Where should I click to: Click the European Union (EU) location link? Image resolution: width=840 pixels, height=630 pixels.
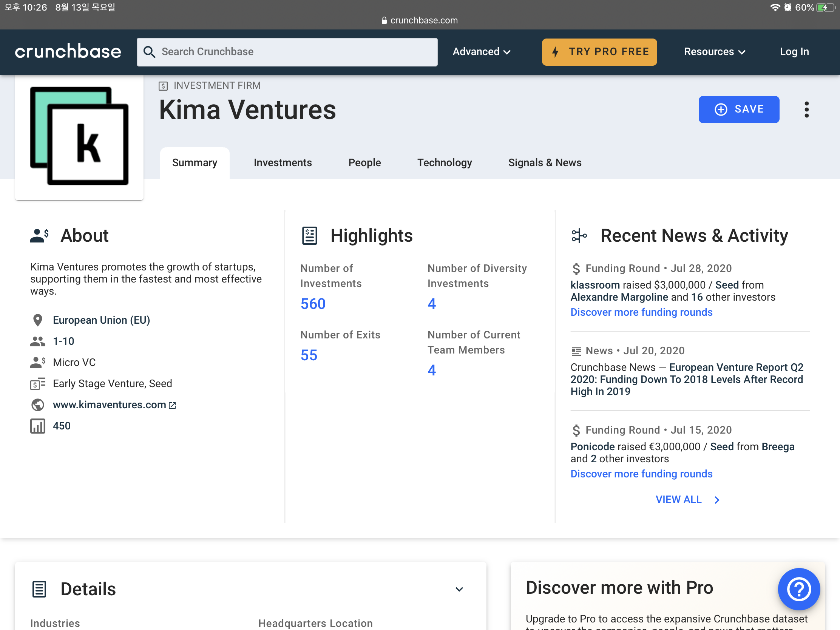pyautogui.click(x=101, y=321)
